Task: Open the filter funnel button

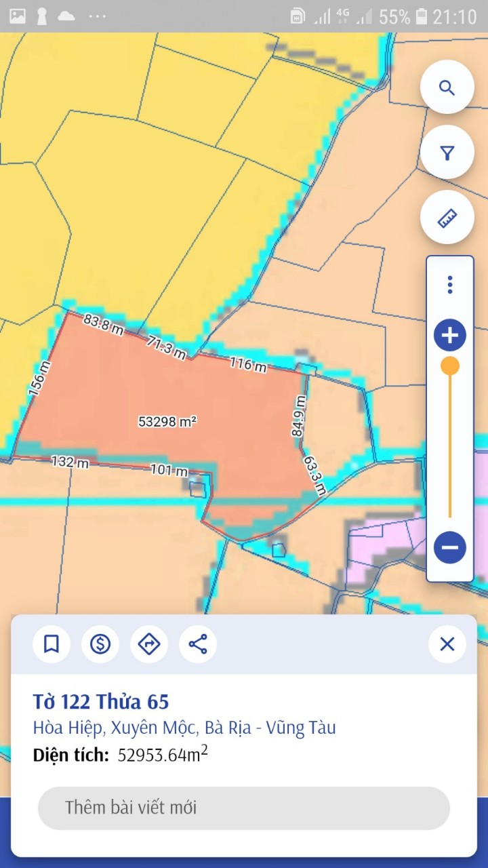Action: click(x=447, y=153)
